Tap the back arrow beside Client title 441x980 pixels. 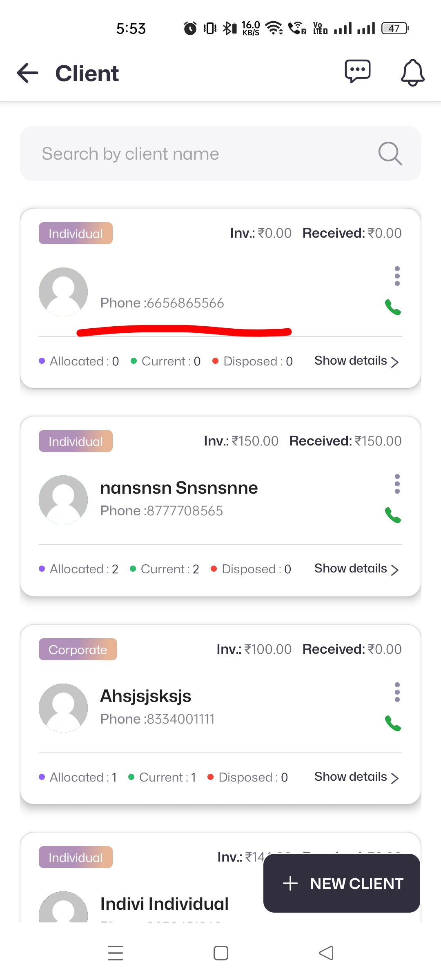point(28,73)
